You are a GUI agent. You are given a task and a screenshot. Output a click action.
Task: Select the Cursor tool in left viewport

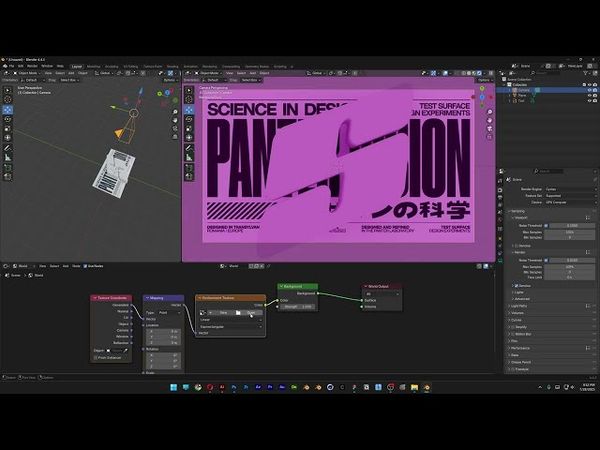tap(8, 99)
